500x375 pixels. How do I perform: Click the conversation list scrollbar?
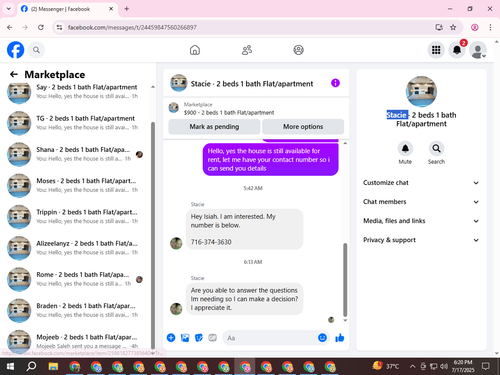(153, 235)
